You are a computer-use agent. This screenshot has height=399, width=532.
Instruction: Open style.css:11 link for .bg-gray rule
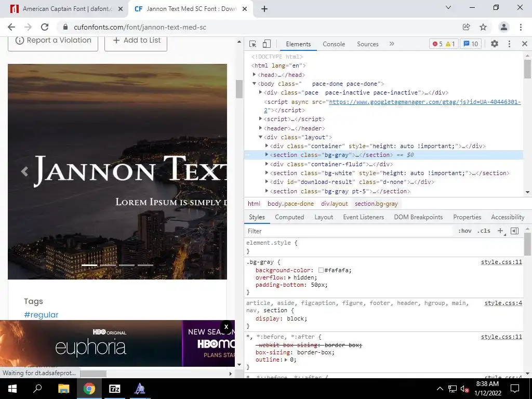[x=501, y=262]
